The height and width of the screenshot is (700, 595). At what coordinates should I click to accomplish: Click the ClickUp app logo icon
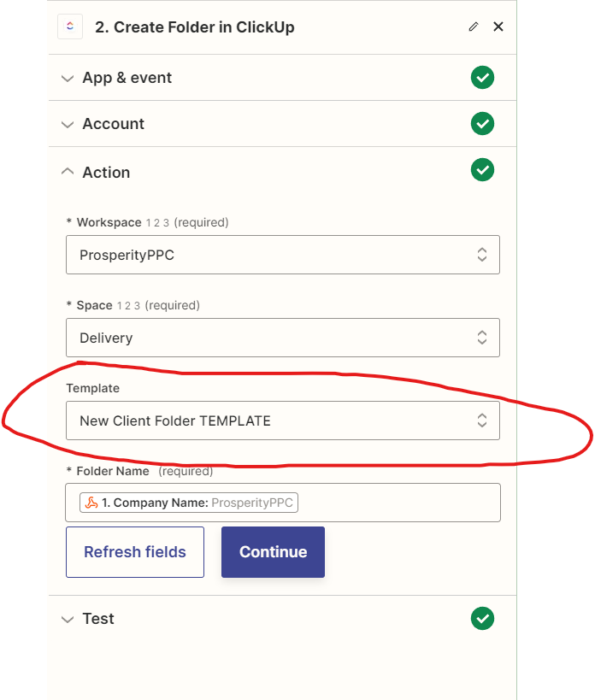(70, 26)
